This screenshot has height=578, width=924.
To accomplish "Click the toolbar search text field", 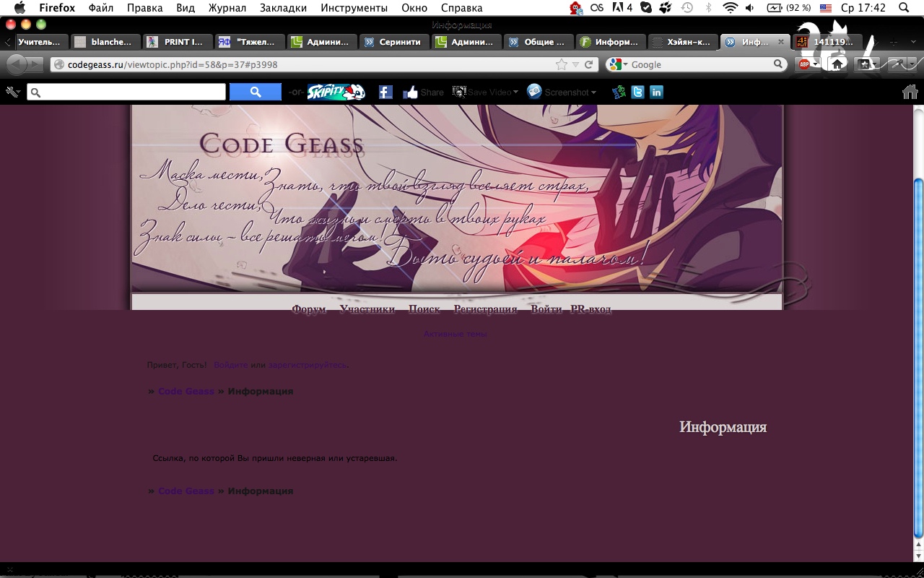I will [126, 92].
